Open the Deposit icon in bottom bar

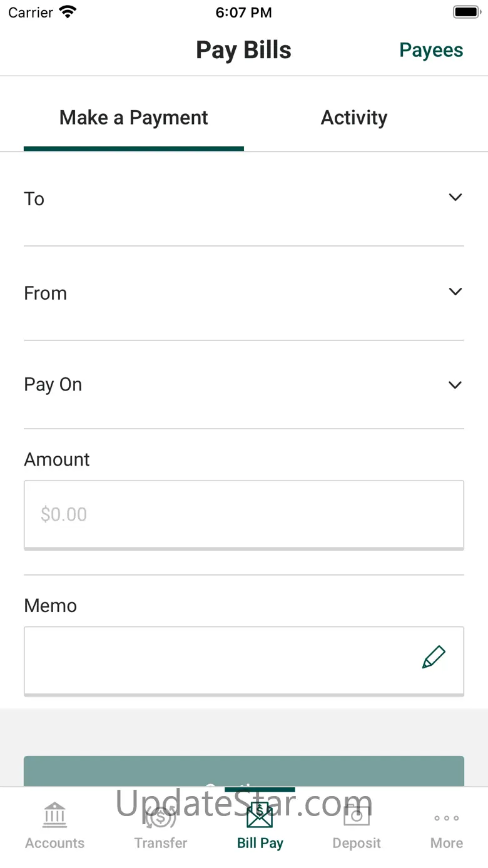tap(357, 816)
